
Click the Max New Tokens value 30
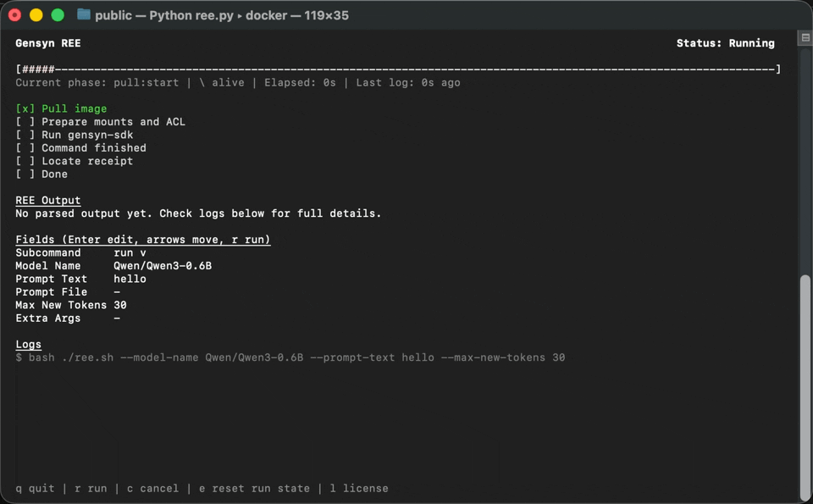tap(120, 305)
